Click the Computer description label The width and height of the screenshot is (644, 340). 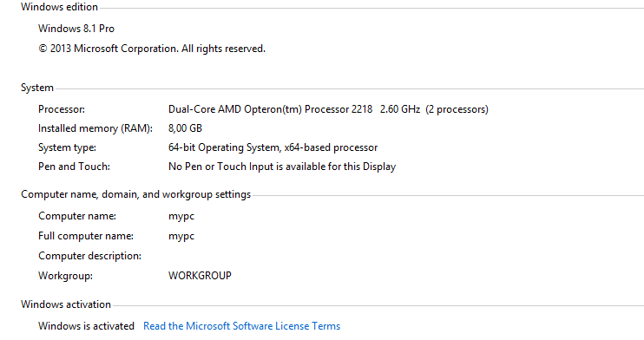90,256
